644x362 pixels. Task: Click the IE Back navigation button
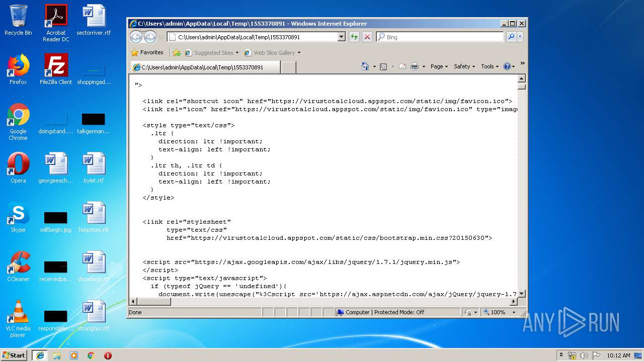(136, 37)
